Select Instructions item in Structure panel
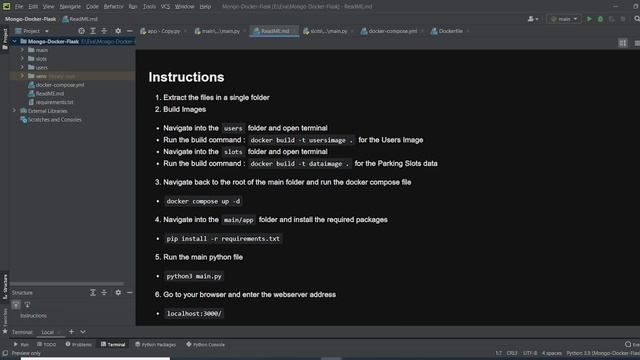 [33, 316]
